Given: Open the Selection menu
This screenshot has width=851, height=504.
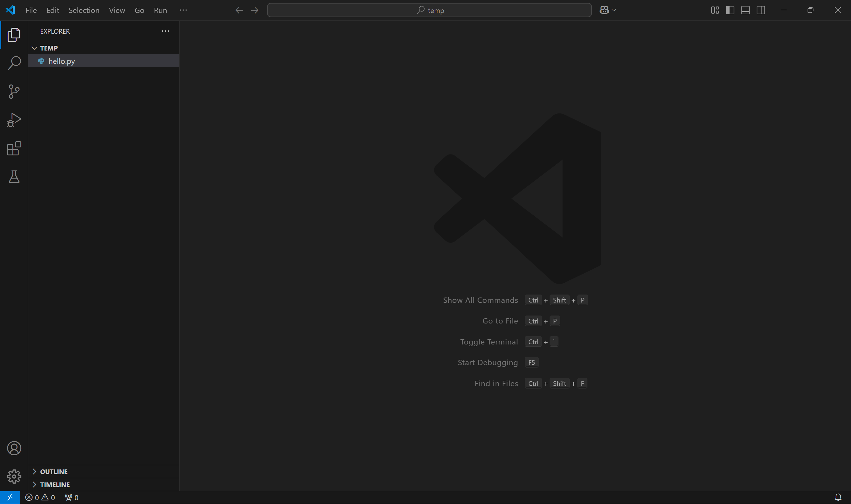Looking at the screenshot, I should [x=84, y=10].
